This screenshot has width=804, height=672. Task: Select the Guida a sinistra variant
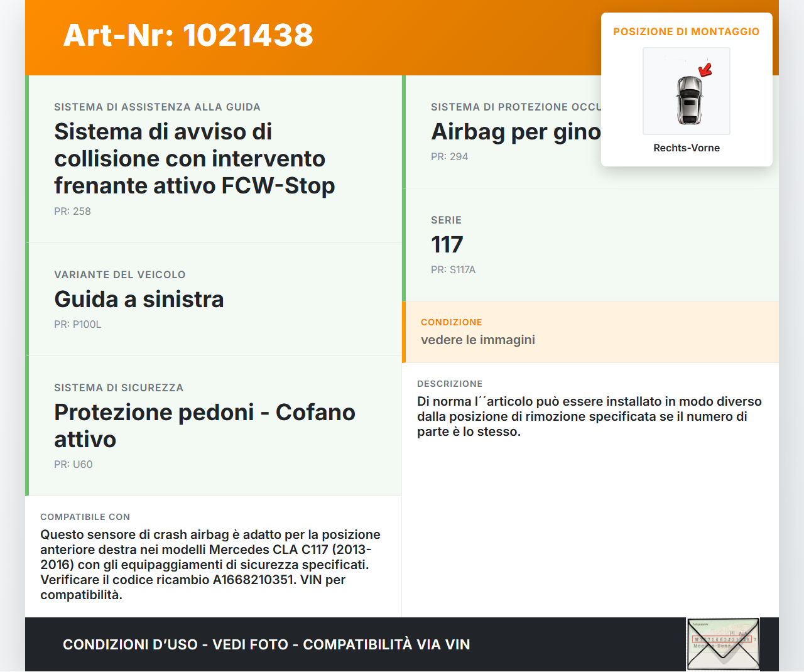pyautogui.click(x=139, y=300)
